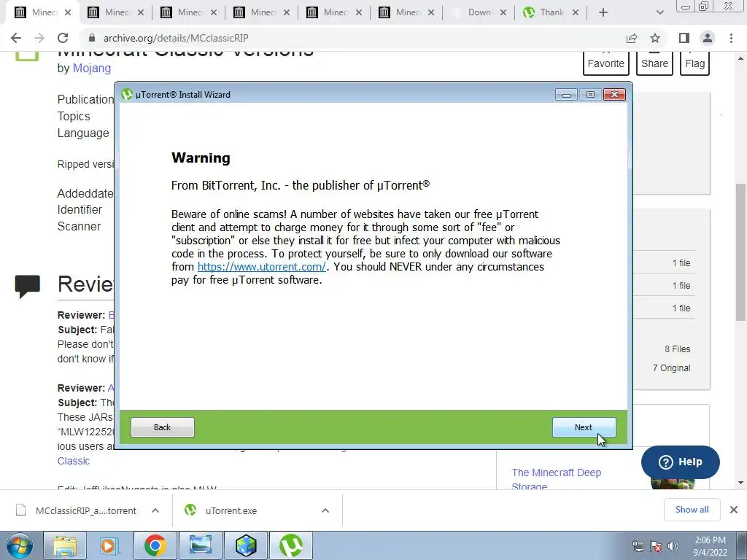
Task: Click Next in the µTorrent Install Wizard
Action: tap(584, 427)
